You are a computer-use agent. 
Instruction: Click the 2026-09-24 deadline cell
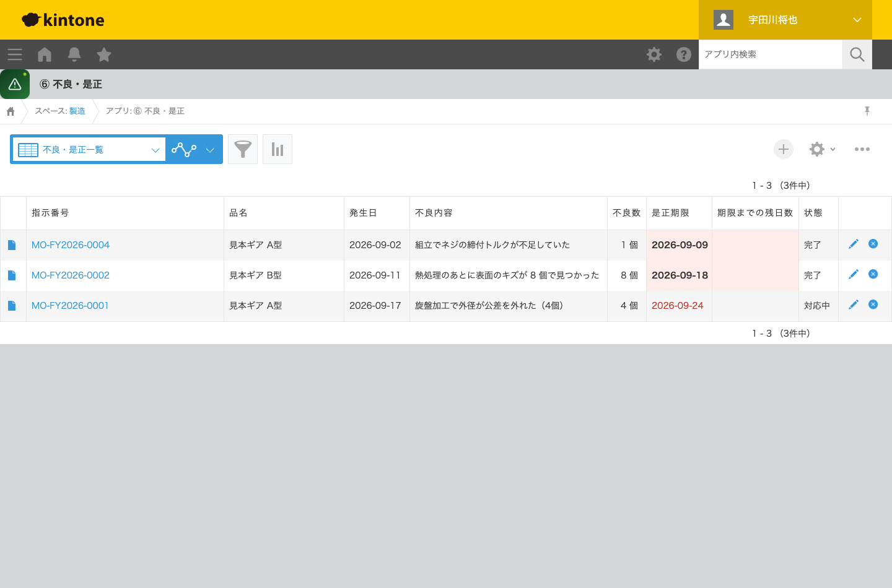pyautogui.click(x=678, y=306)
